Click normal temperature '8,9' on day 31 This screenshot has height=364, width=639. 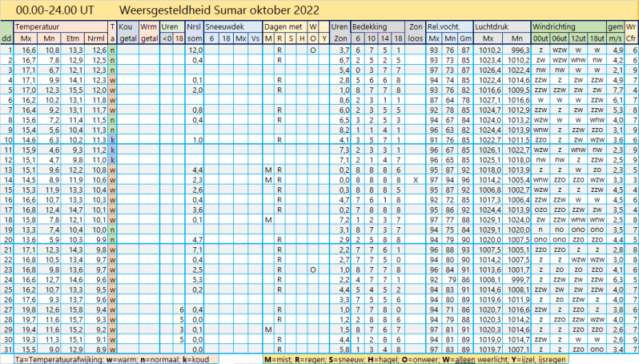(x=101, y=350)
